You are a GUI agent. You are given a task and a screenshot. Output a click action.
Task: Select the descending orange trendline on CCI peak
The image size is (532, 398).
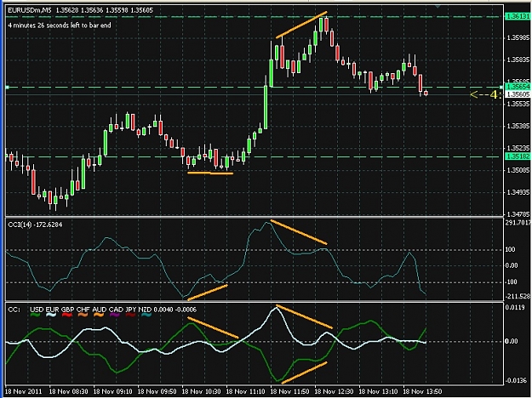coord(299,232)
